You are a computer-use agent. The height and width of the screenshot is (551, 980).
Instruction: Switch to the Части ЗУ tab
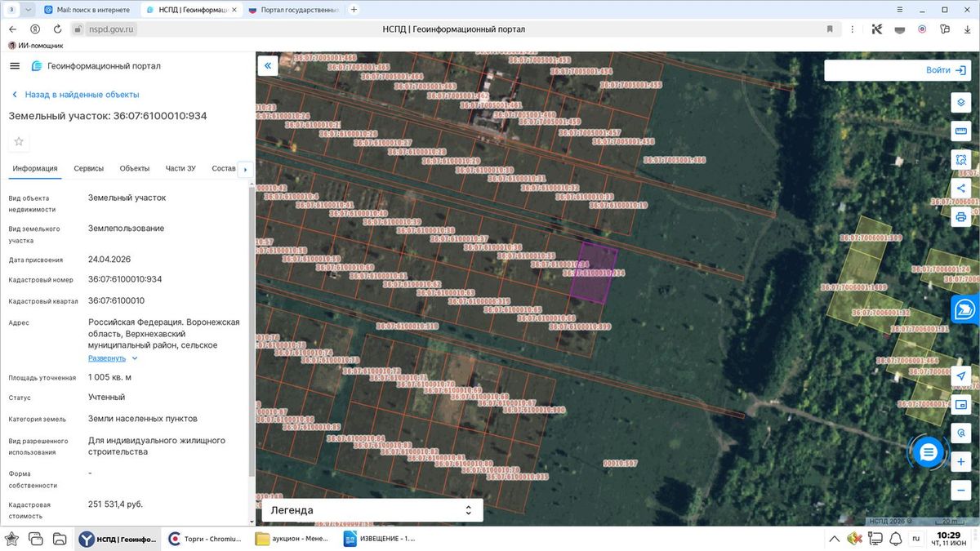point(180,168)
